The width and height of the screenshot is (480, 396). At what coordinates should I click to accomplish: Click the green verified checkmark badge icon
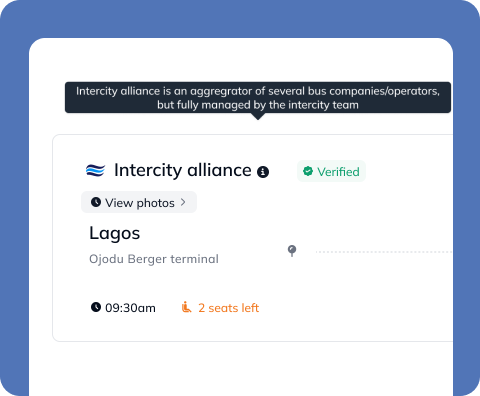[308, 171]
